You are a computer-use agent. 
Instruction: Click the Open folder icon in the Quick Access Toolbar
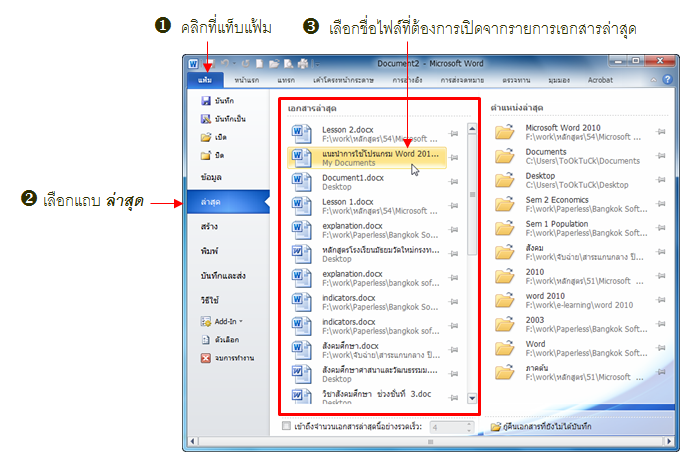274,63
